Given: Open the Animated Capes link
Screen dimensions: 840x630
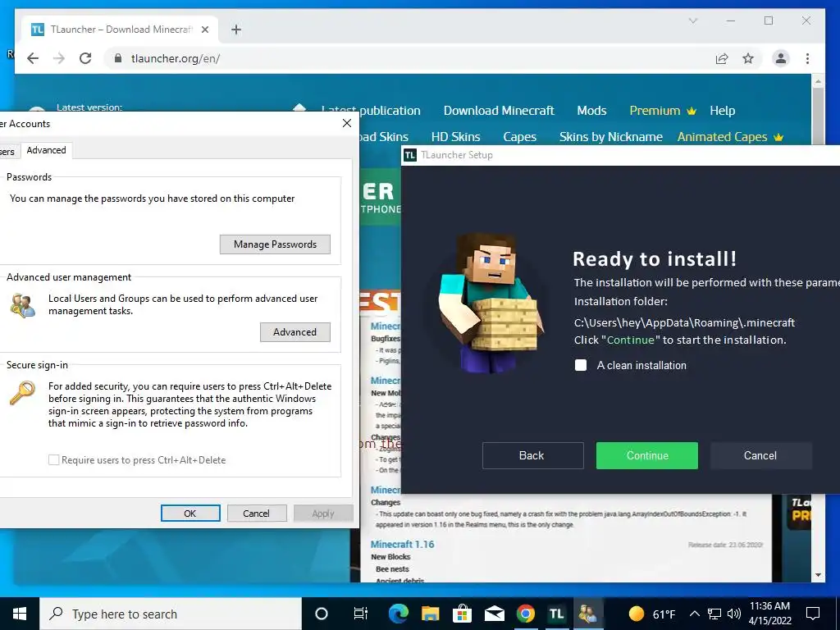Looking at the screenshot, I should point(730,137).
